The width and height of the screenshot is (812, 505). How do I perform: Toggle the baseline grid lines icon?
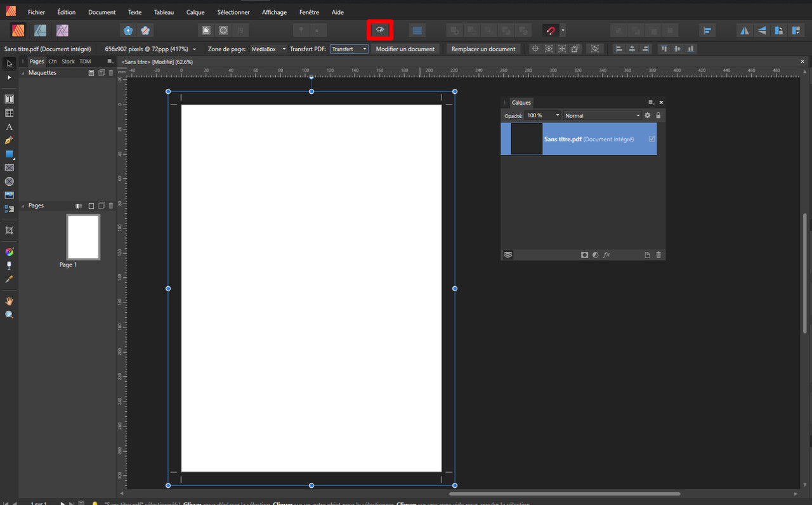coord(417,30)
